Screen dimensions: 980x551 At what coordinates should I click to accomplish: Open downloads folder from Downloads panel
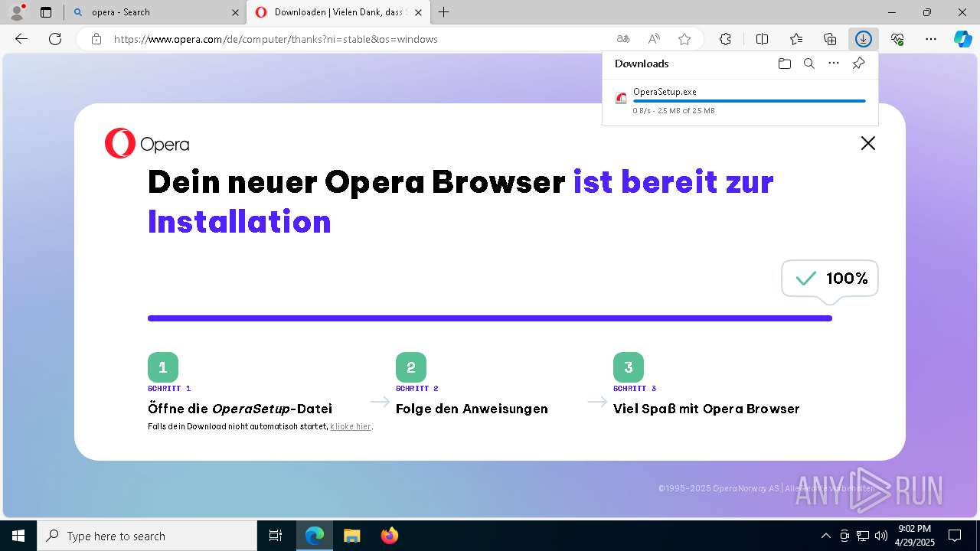784,64
